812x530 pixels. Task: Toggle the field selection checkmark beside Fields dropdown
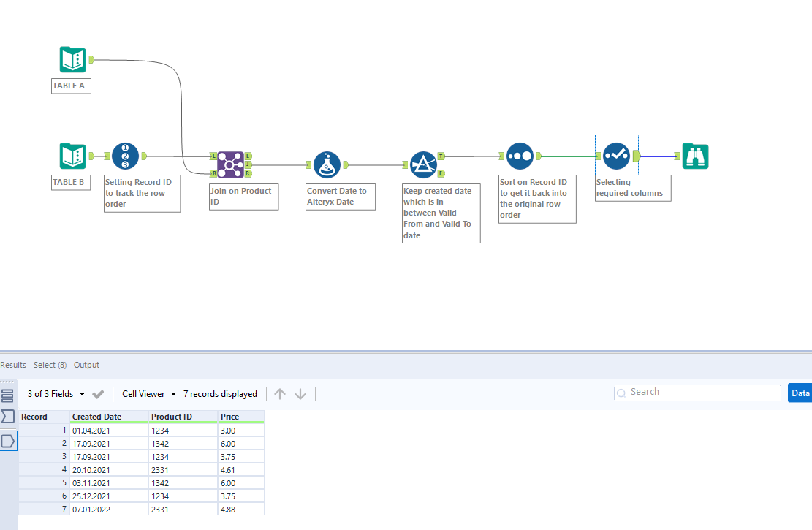coord(98,393)
